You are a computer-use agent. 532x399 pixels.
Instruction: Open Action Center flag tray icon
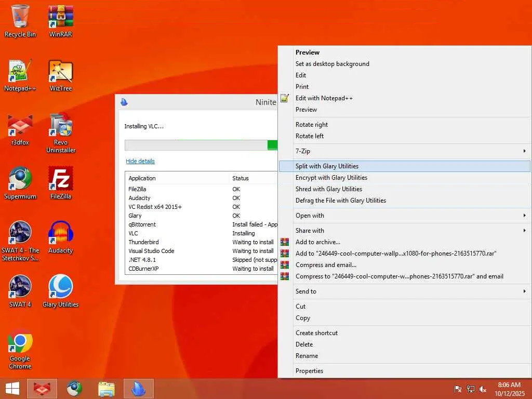pos(458,389)
